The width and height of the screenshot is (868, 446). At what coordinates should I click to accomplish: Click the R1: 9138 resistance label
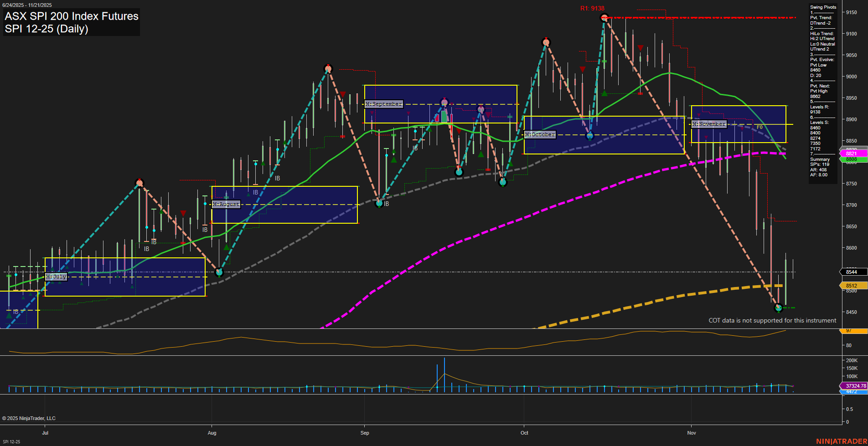point(593,7)
